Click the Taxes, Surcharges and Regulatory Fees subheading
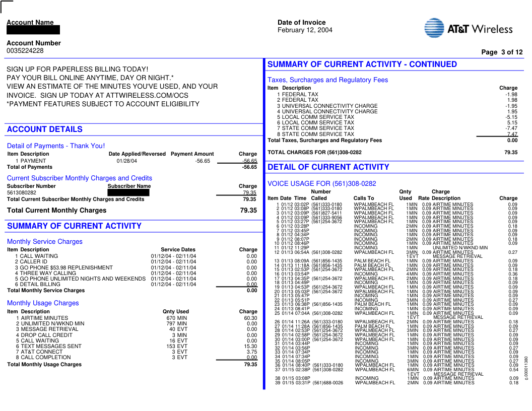This screenshot has width=532, height=411. (327, 80)
